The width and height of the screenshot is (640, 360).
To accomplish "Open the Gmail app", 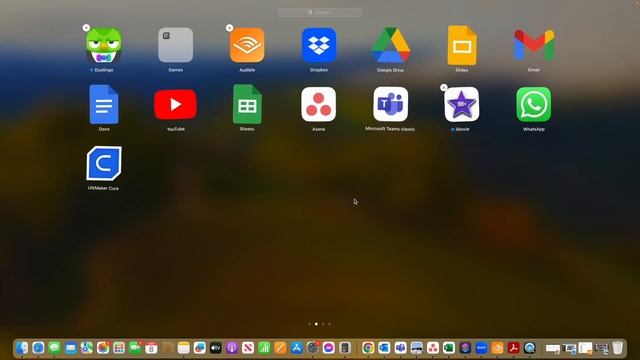I will [x=534, y=45].
